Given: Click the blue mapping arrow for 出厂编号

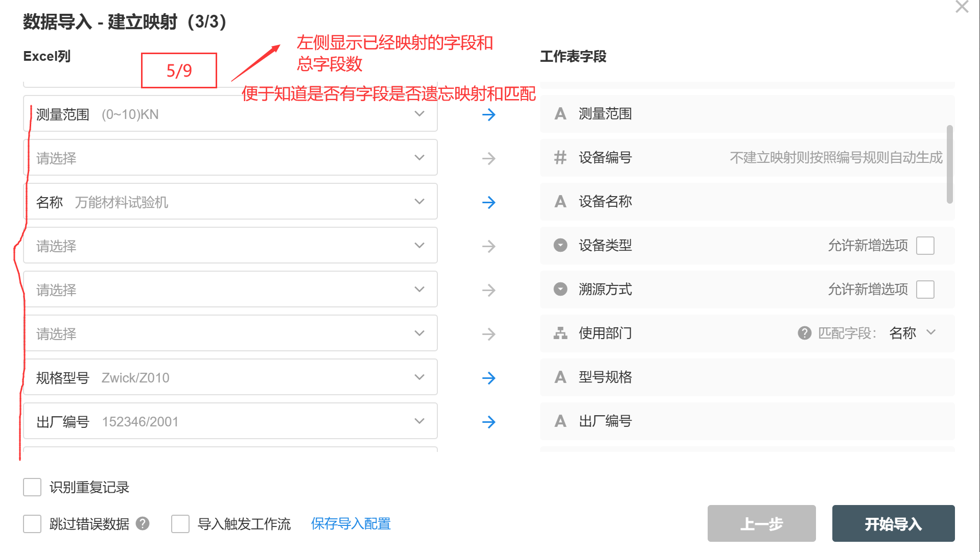Looking at the screenshot, I should tap(489, 422).
